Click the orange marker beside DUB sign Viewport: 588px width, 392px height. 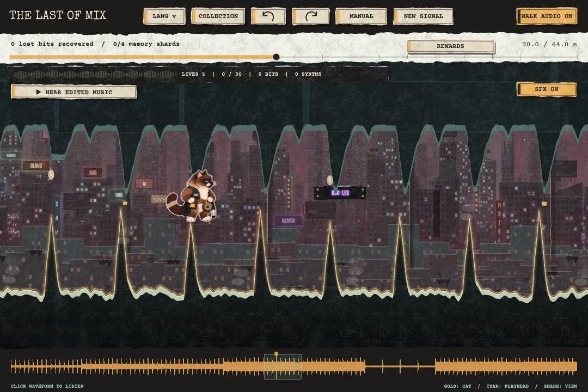click(x=125, y=203)
